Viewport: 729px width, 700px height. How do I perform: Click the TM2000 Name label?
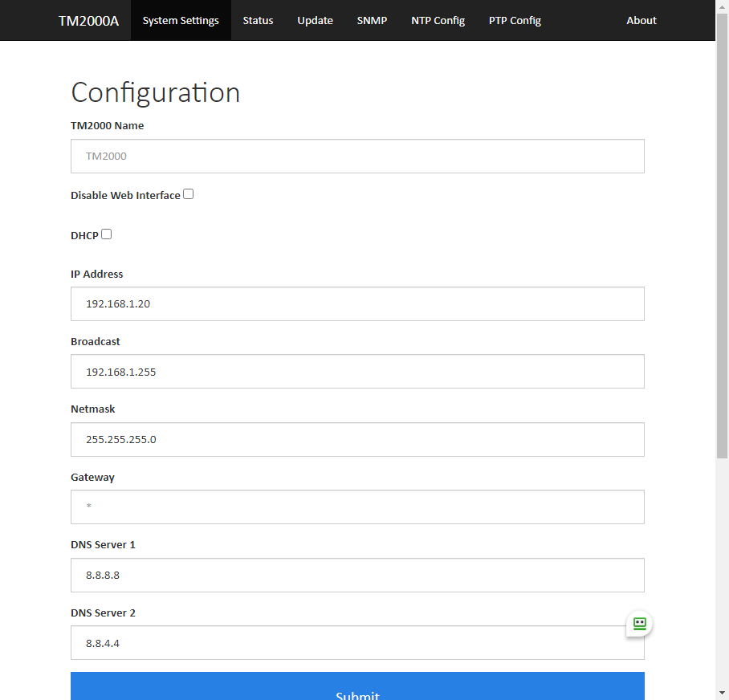point(107,125)
